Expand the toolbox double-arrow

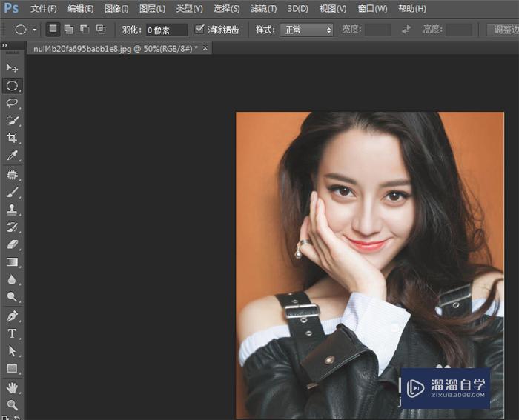tap(4, 45)
